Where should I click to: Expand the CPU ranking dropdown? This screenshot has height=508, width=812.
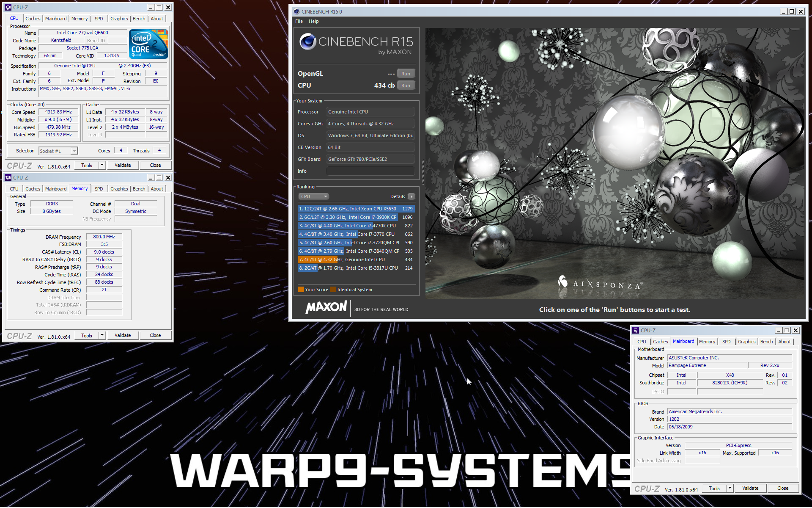point(313,196)
